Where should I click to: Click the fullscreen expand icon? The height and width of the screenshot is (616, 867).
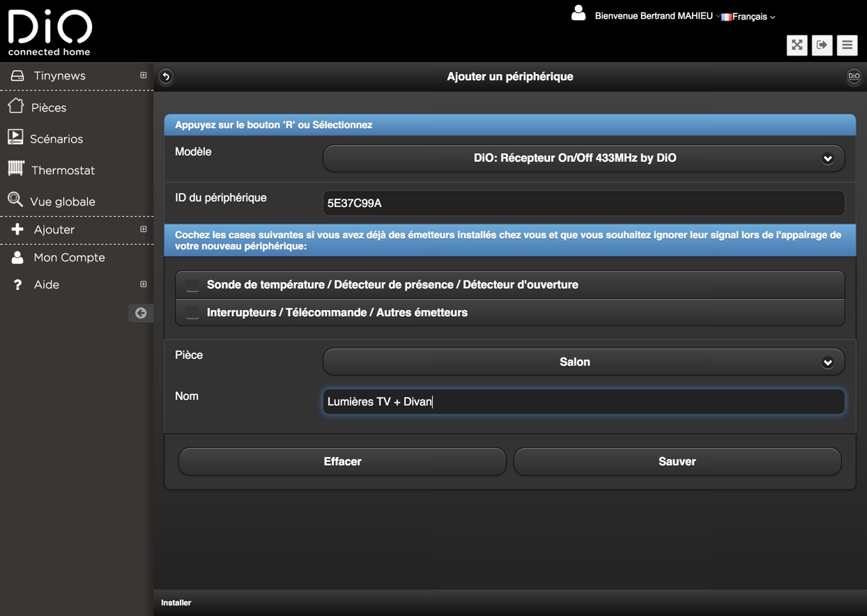(797, 45)
